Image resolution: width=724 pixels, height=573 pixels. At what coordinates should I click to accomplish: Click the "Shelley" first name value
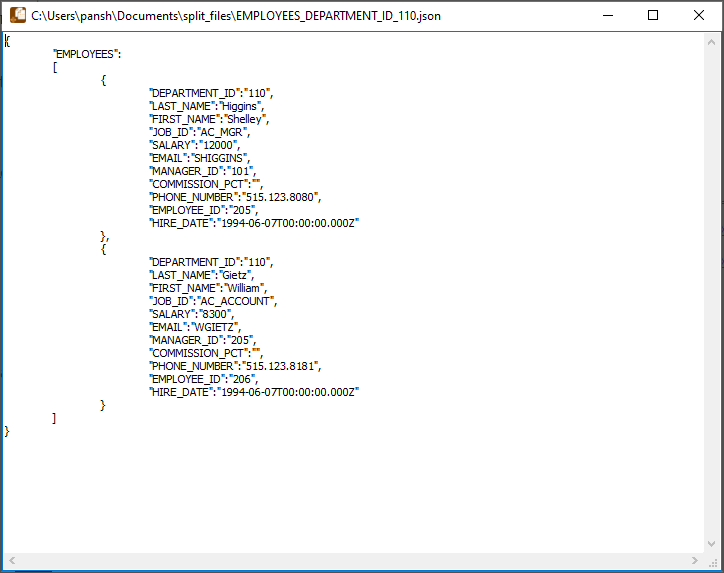pyautogui.click(x=245, y=119)
